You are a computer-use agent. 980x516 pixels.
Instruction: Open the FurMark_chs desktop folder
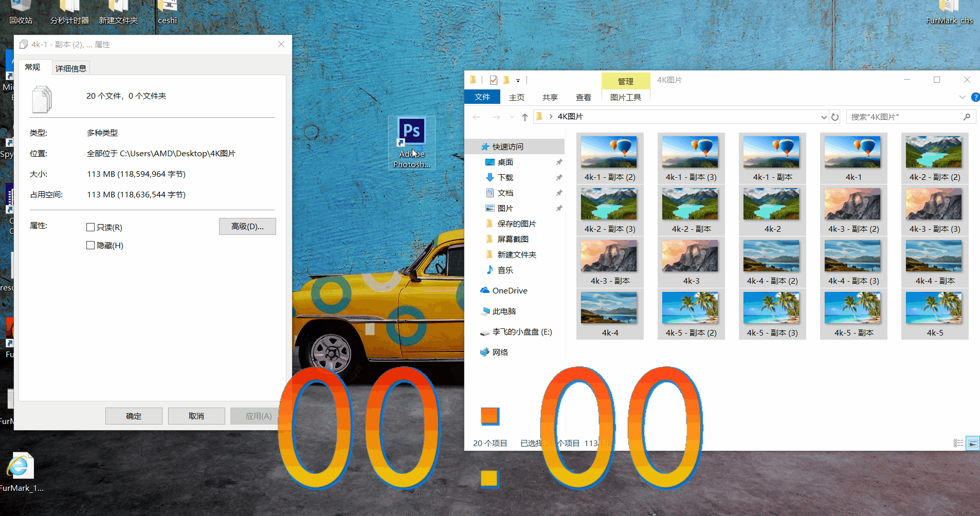point(949,12)
